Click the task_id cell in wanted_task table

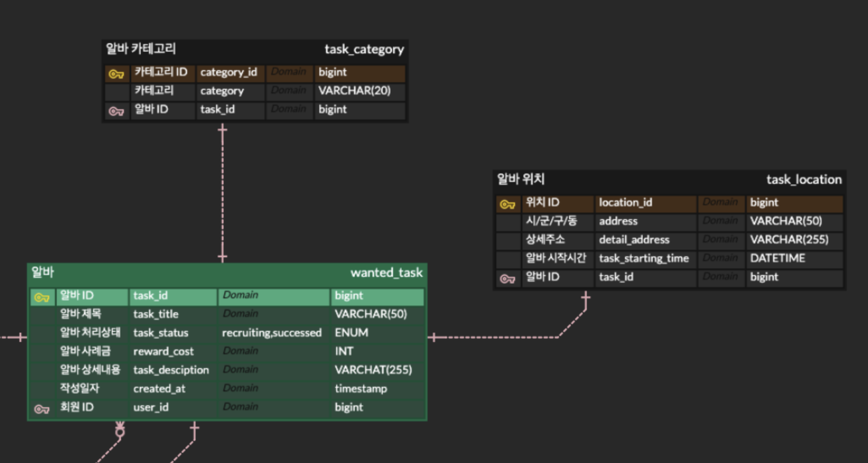coord(173,296)
